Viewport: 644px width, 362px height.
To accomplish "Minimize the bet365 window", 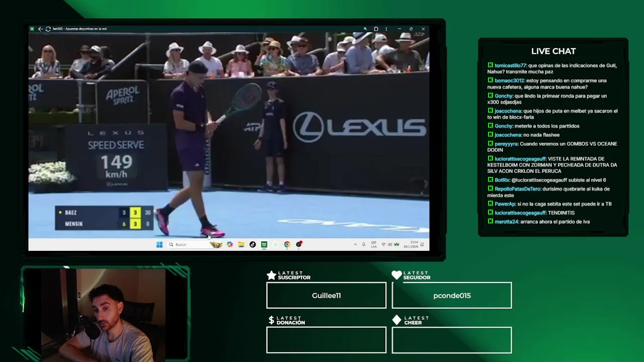I will point(399,29).
